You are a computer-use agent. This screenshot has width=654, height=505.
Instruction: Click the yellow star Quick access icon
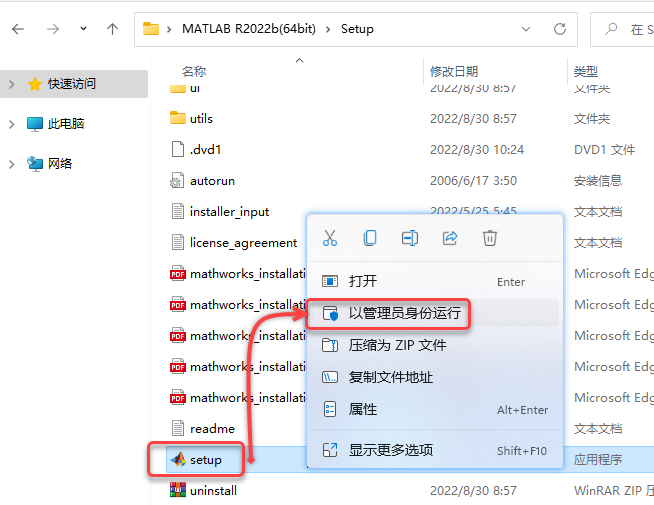click(35, 84)
